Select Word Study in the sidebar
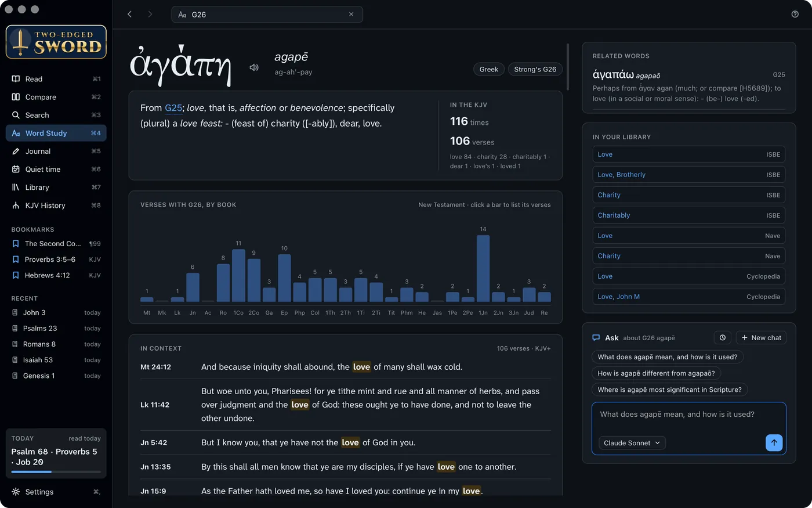Screen dimensions: 812x508 pyautogui.click(x=56, y=133)
